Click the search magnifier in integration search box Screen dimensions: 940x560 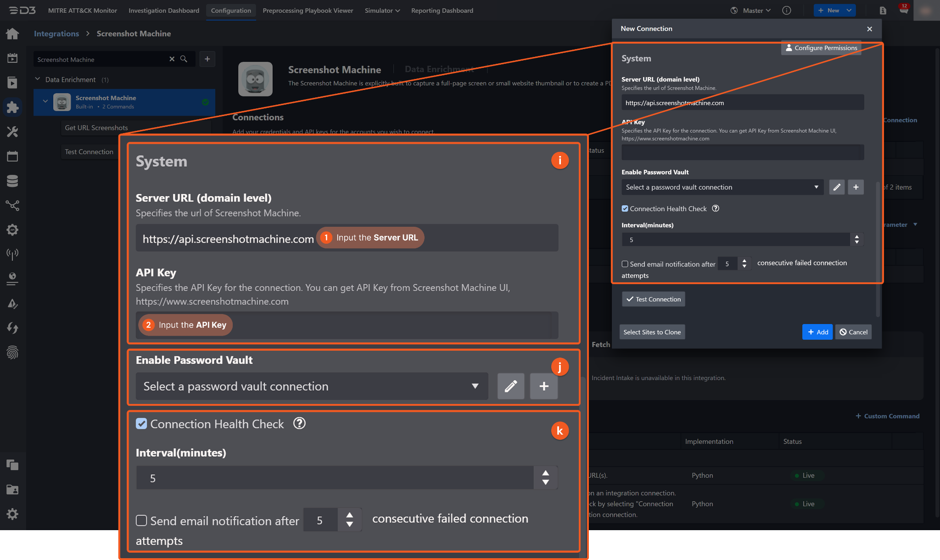click(x=184, y=59)
